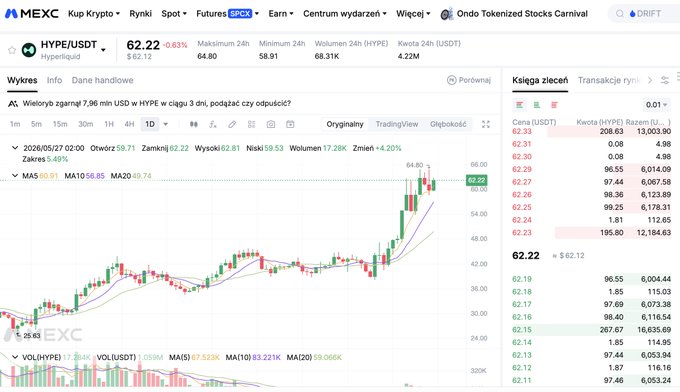Open Earn dropdown menu
The height and width of the screenshot is (392, 680).
tap(281, 14)
